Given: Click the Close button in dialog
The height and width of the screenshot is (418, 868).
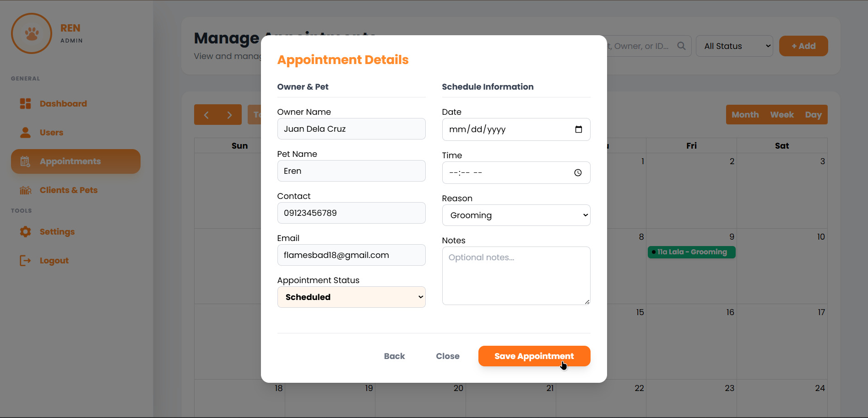Looking at the screenshot, I should [447, 356].
